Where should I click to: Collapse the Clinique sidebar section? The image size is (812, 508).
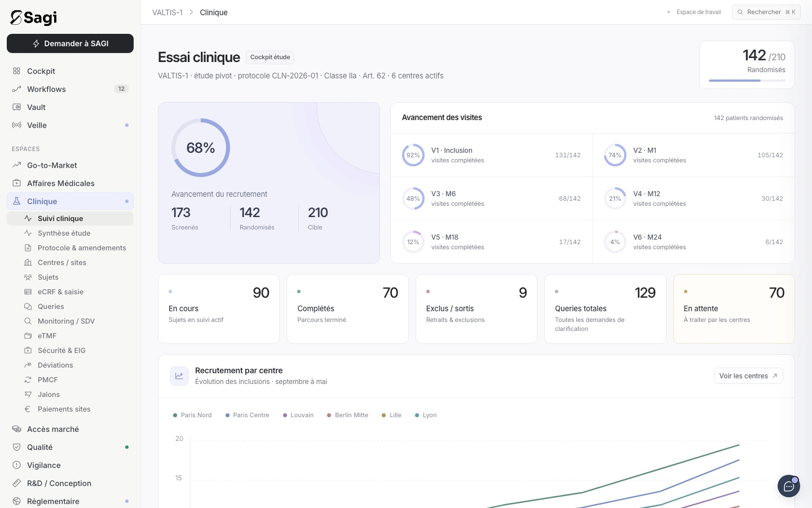(70, 201)
